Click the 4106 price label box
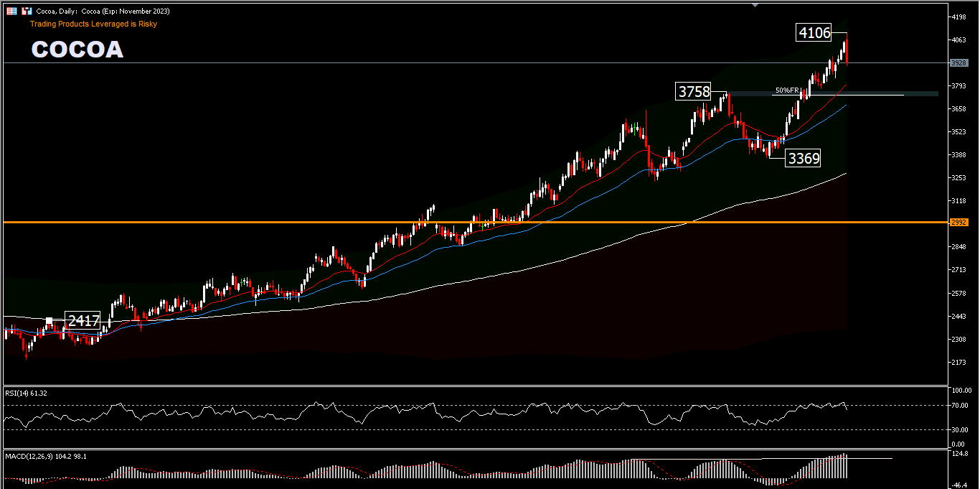 814,33
